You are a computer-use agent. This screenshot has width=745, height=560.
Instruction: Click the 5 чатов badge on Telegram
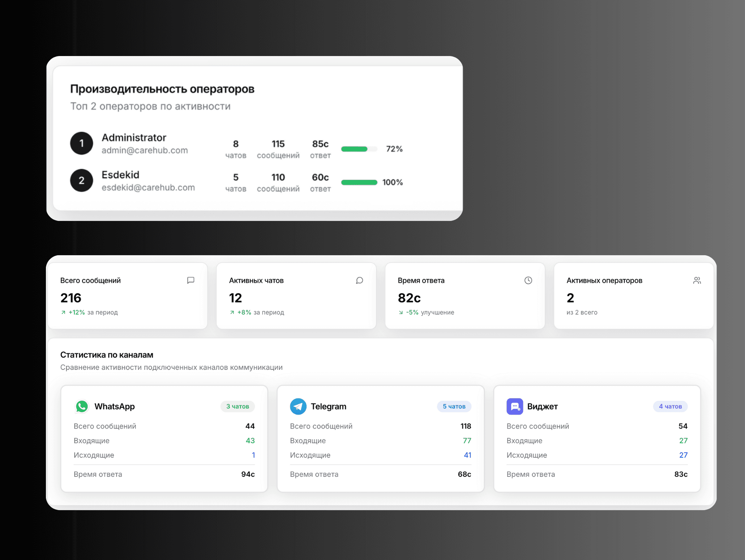pos(454,406)
